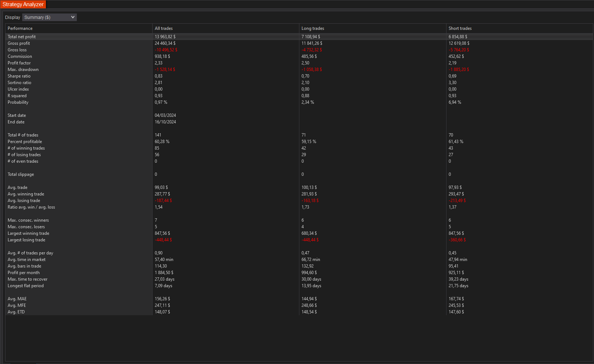The height and width of the screenshot is (364, 594).
Task: Select the Avg. time in market label
Action: coord(27,260)
